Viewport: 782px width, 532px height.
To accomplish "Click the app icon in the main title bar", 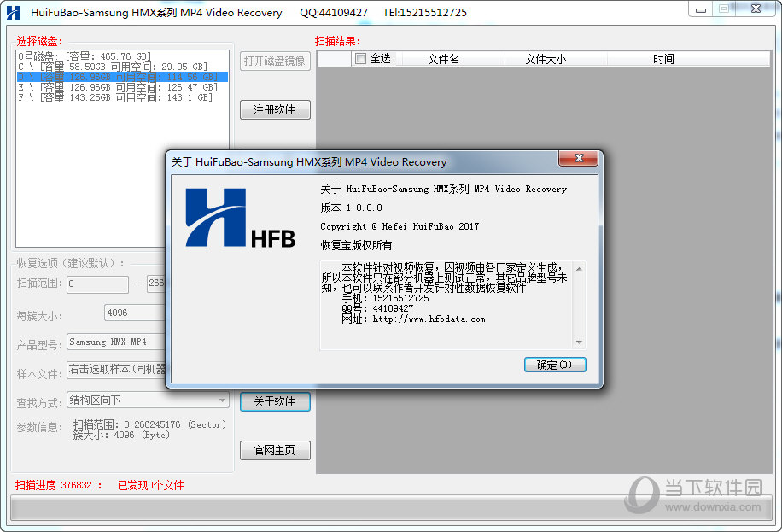I will (x=14, y=13).
